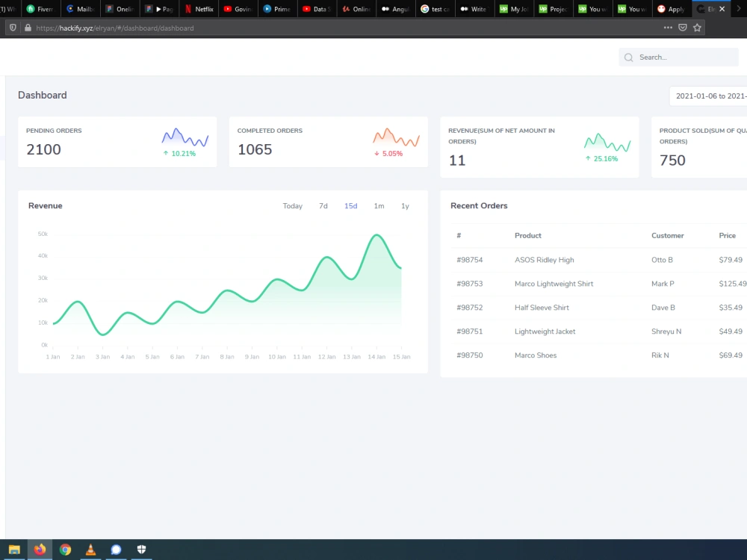Open Signal from the taskbar
The image size is (747, 560).
tap(116, 550)
